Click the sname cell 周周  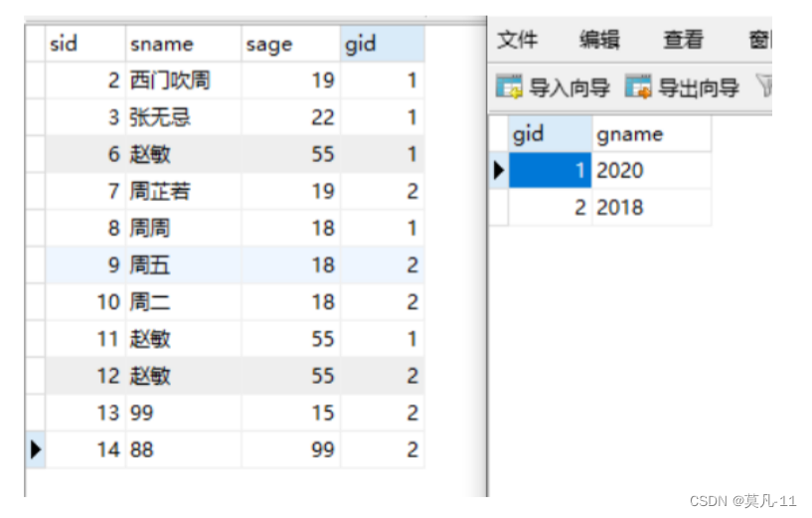coord(183,229)
